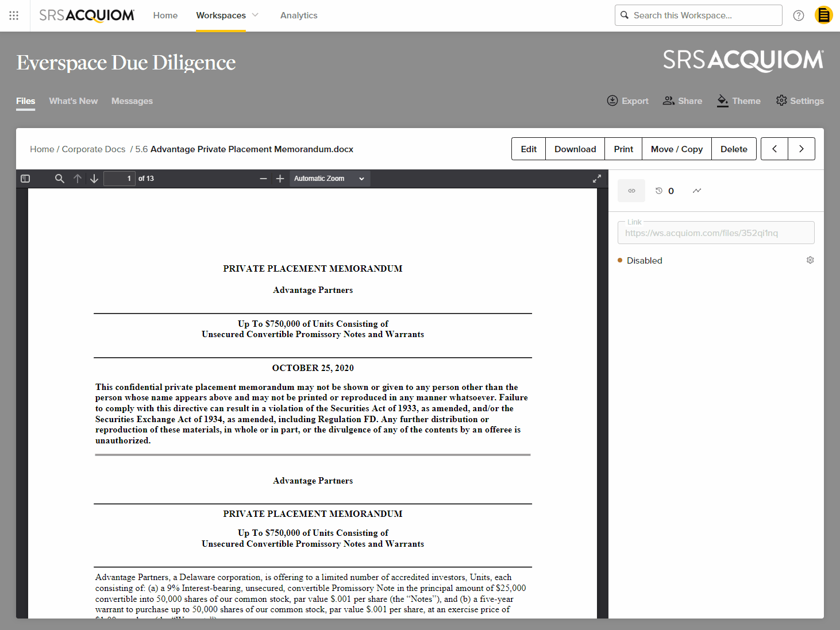Open link settings gear beside Disabled
840x630 pixels.
[x=810, y=260]
